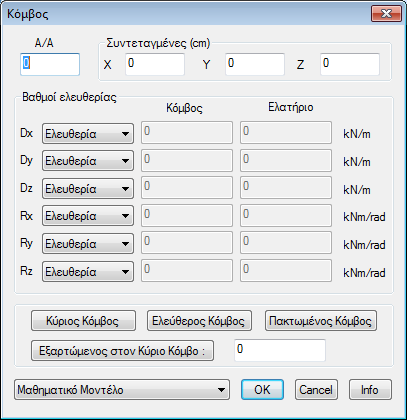Choose the Πακτωμένος Κόμβος button
This screenshot has width=407, height=420.
tap(321, 321)
